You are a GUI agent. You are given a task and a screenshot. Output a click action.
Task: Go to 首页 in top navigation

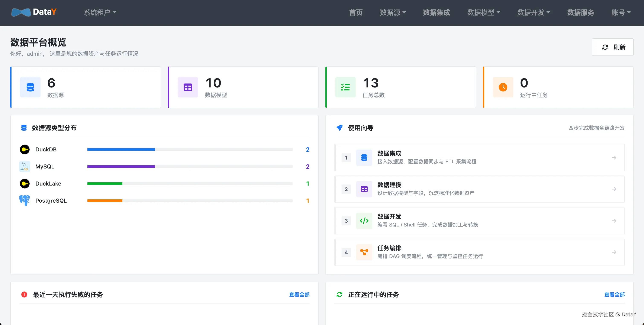(356, 12)
